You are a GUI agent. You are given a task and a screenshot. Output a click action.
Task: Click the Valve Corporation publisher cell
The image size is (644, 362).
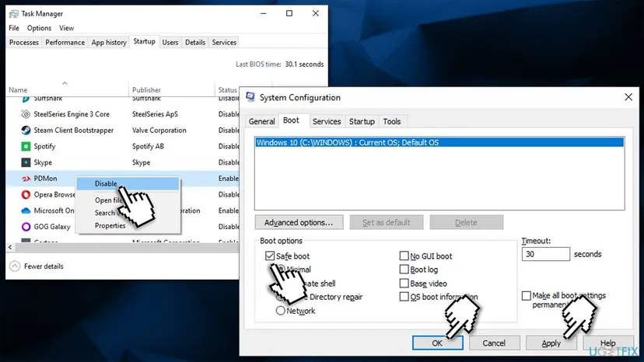159,130
